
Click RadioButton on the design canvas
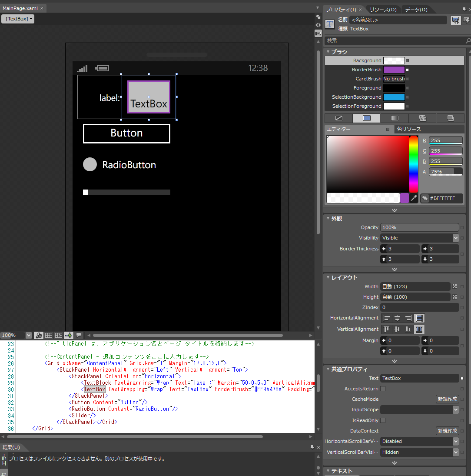pyautogui.click(x=119, y=165)
